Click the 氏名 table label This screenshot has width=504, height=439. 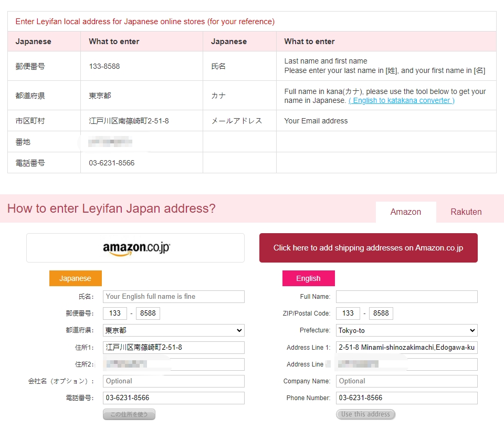218,66
